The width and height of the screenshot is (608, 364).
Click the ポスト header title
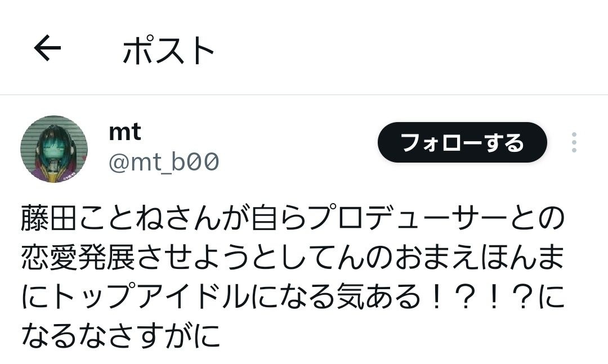tap(169, 51)
